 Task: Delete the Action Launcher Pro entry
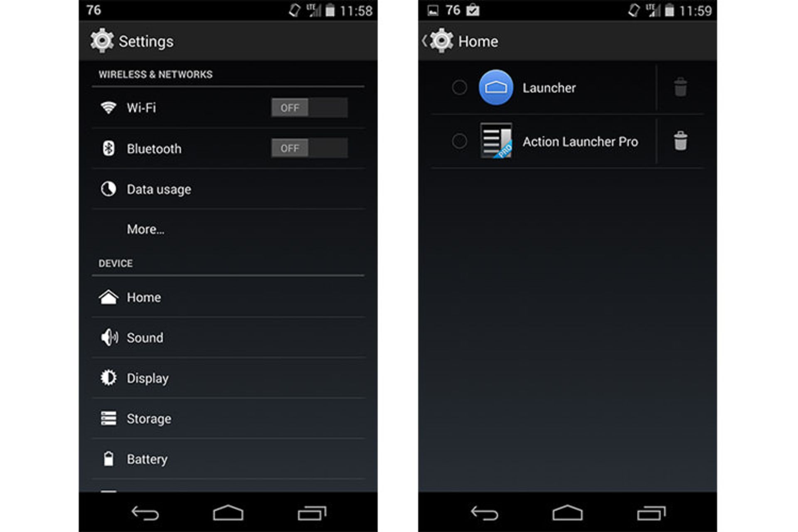click(x=679, y=141)
